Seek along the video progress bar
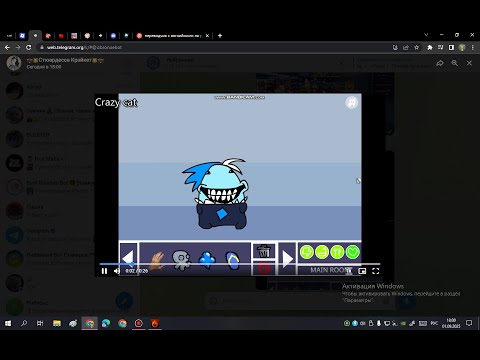480x360 pixels. [239, 264]
